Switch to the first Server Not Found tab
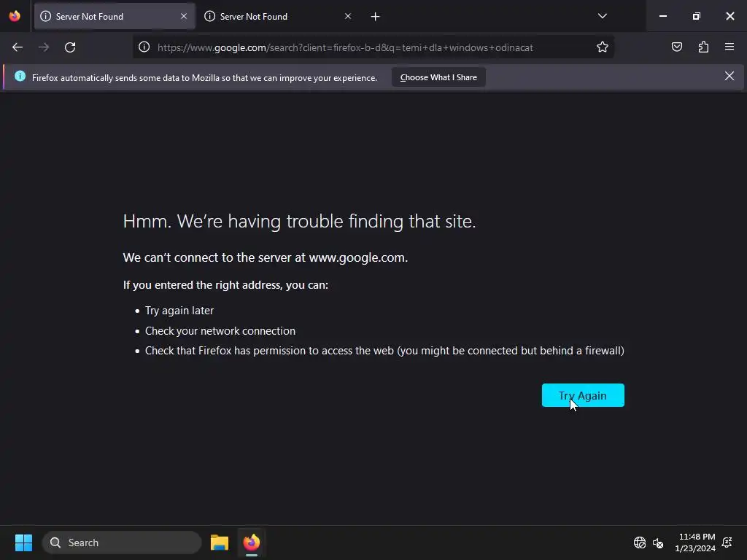This screenshot has width=747, height=560. coord(115,16)
